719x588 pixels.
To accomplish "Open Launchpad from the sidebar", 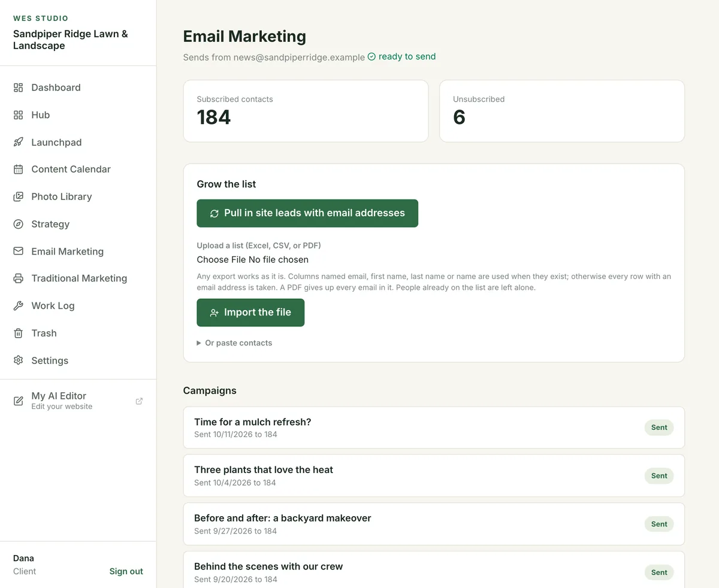I will pos(78,143).
